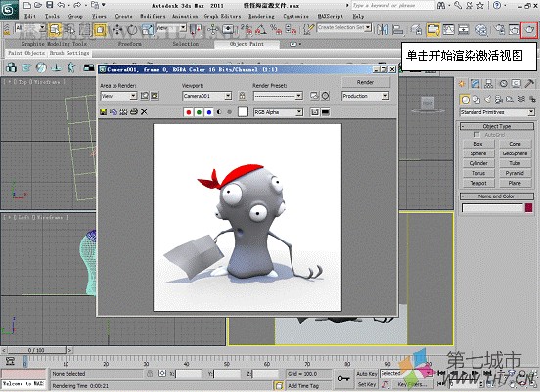Click the GeoSphere primitive button
This screenshot has height=392, width=540.
(515, 153)
